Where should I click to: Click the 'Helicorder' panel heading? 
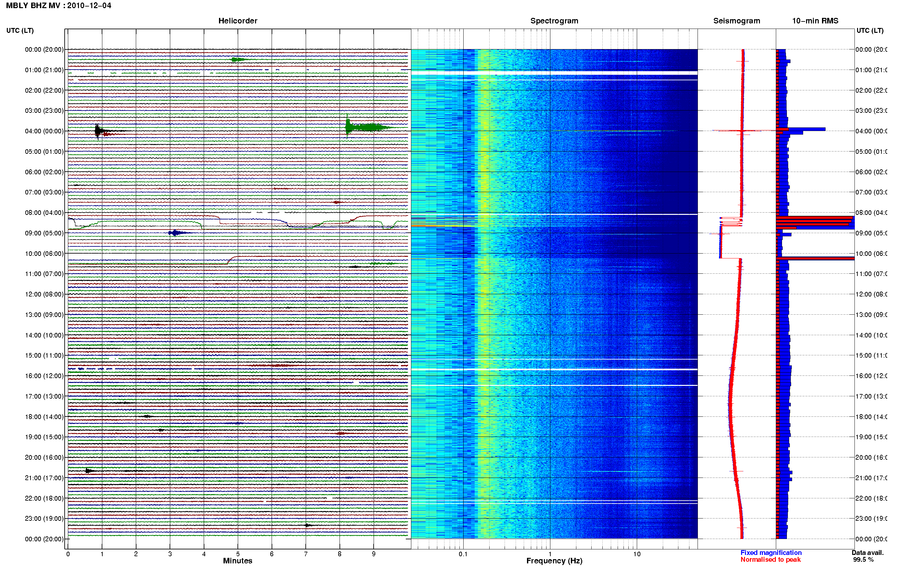pos(237,21)
